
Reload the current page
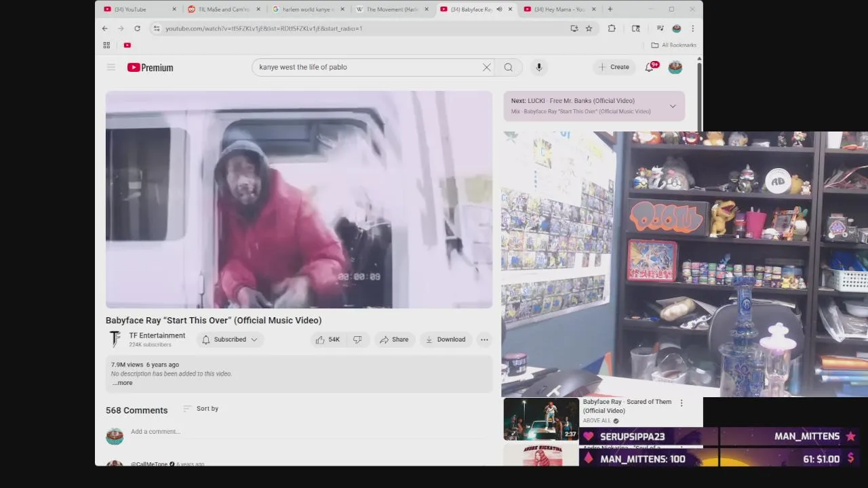point(137,28)
